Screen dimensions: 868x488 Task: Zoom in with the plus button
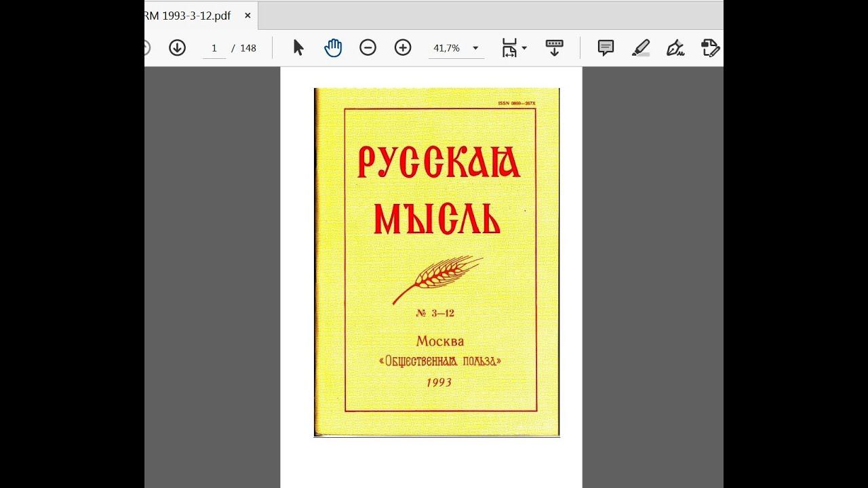click(x=403, y=47)
